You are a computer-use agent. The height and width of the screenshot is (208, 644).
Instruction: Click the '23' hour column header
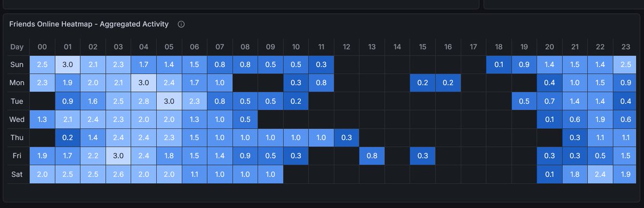click(x=625, y=47)
